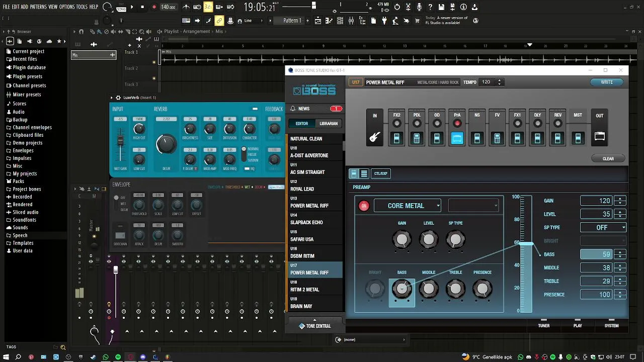Toggle the OD effect on/off lamp

pyautogui.click(x=437, y=123)
